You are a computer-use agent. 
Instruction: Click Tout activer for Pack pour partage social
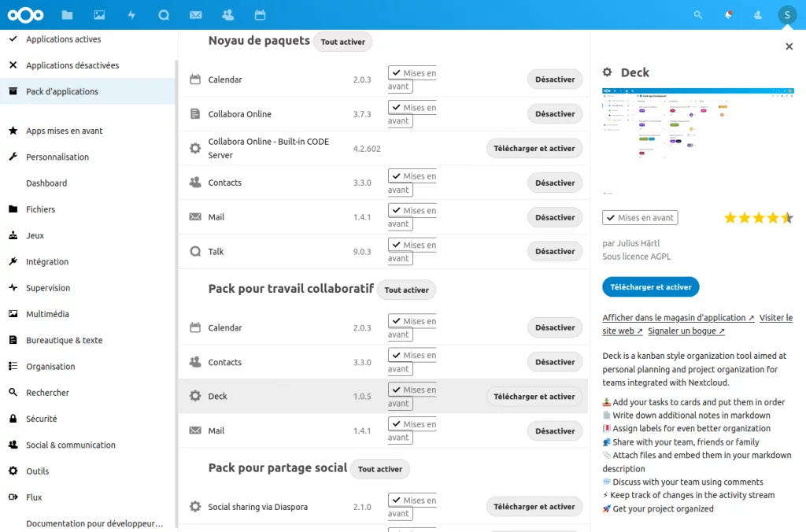(x=380, y=469)
